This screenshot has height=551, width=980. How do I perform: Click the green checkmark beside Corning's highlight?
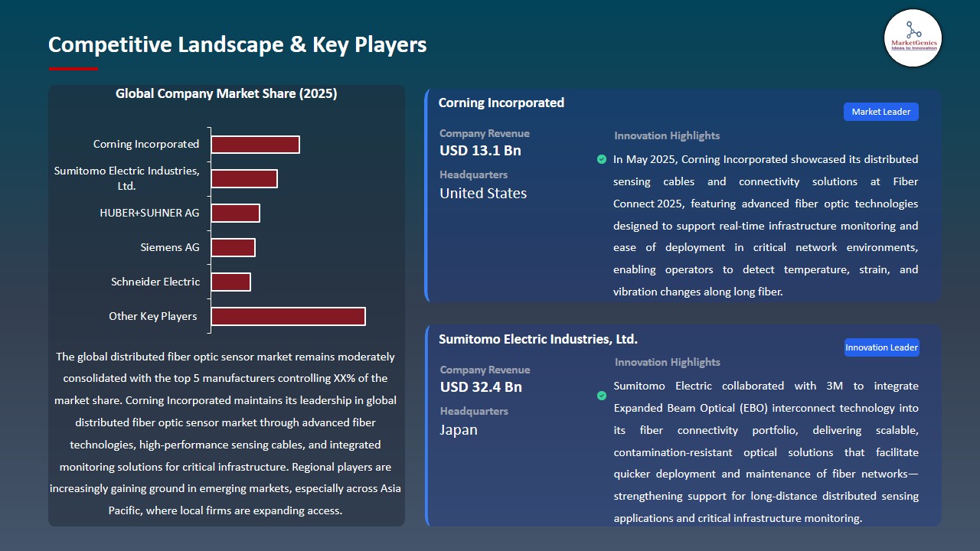[602, 160]
